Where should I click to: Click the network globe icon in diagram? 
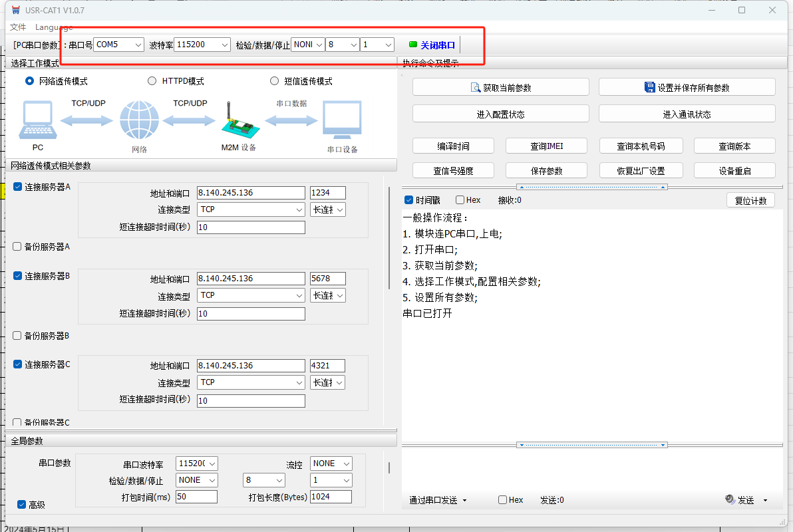139,122
